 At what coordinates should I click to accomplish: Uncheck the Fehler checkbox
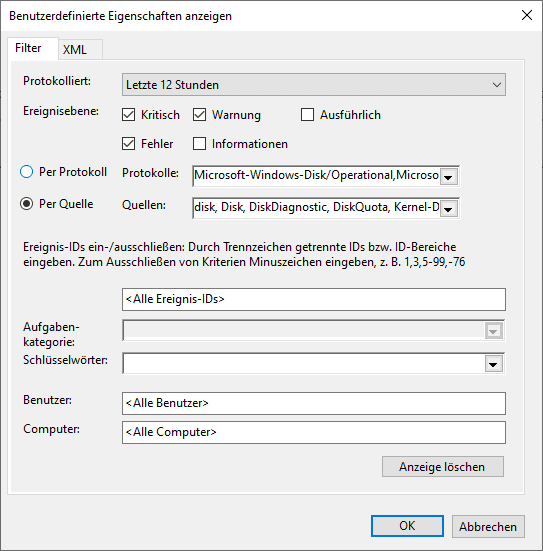[129, 144]
